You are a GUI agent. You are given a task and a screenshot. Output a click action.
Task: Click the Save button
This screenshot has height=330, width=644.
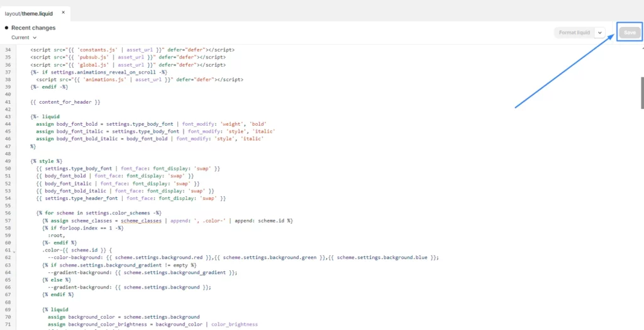pyautogui.click(x=630, y=33)
